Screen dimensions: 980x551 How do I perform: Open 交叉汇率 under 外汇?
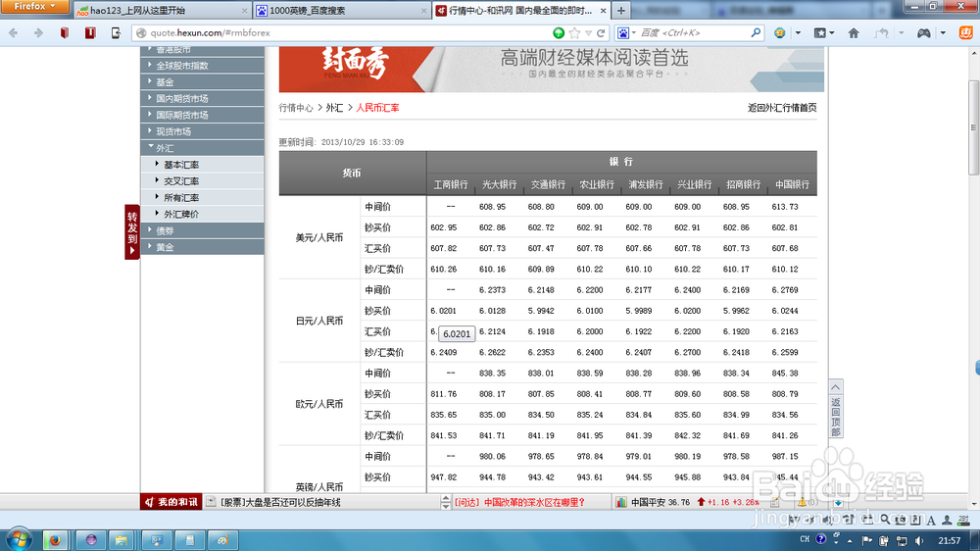coord(181,181)
